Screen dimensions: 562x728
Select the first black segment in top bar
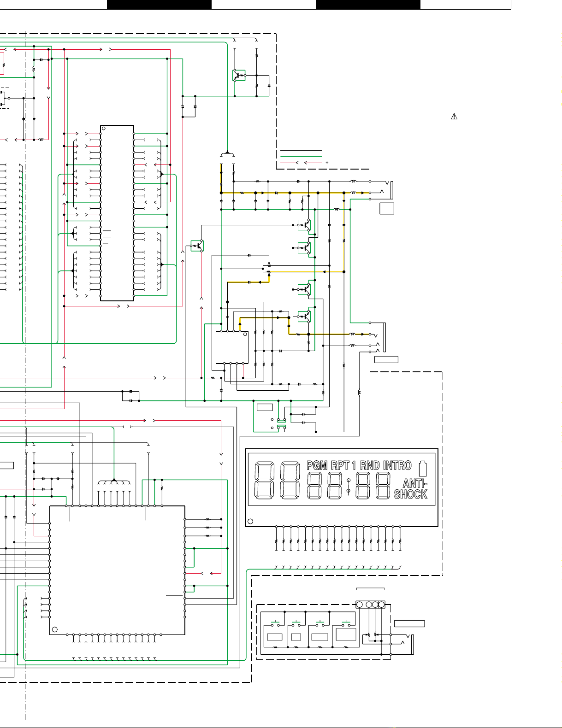tap(159, 5)
